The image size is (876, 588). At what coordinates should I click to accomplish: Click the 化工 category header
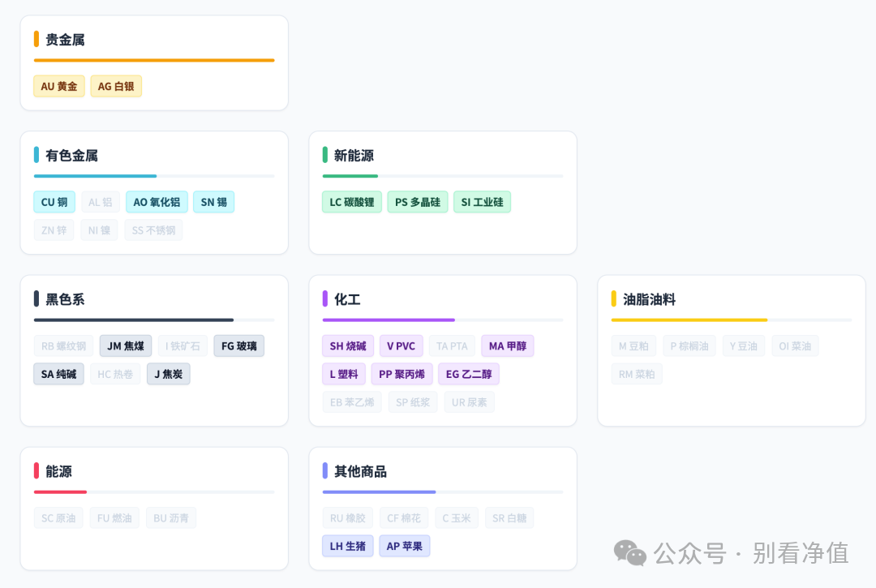pyautogui.click(x=346, y=298)
